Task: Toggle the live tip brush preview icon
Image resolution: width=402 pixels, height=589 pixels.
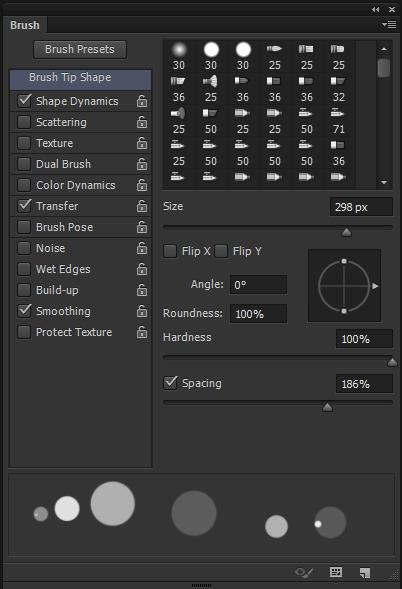Action: (304, 572)
